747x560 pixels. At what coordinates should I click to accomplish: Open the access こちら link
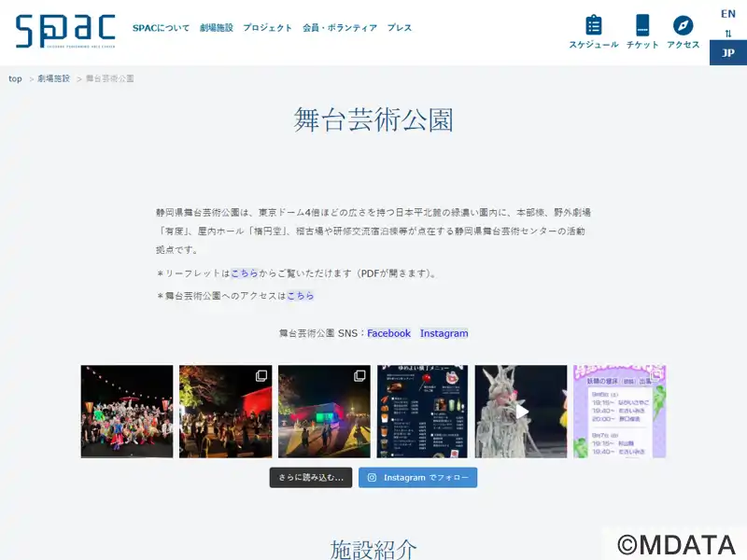300,296
